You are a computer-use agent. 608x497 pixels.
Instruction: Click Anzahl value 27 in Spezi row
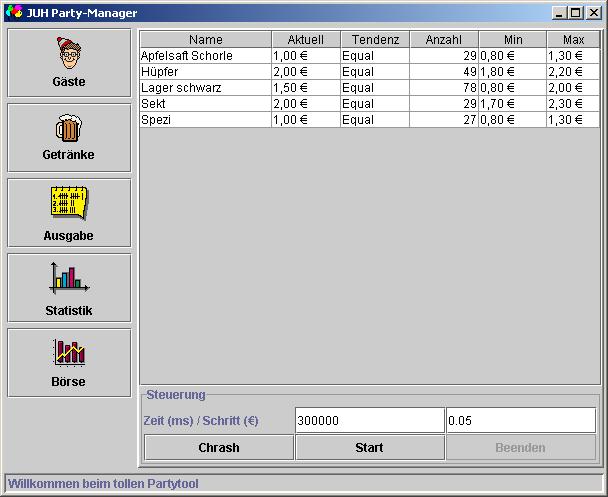(444, 119)
